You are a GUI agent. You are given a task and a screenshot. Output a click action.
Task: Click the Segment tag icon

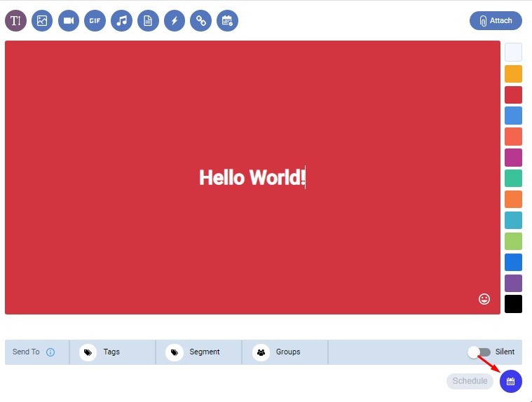click(175, 352)
